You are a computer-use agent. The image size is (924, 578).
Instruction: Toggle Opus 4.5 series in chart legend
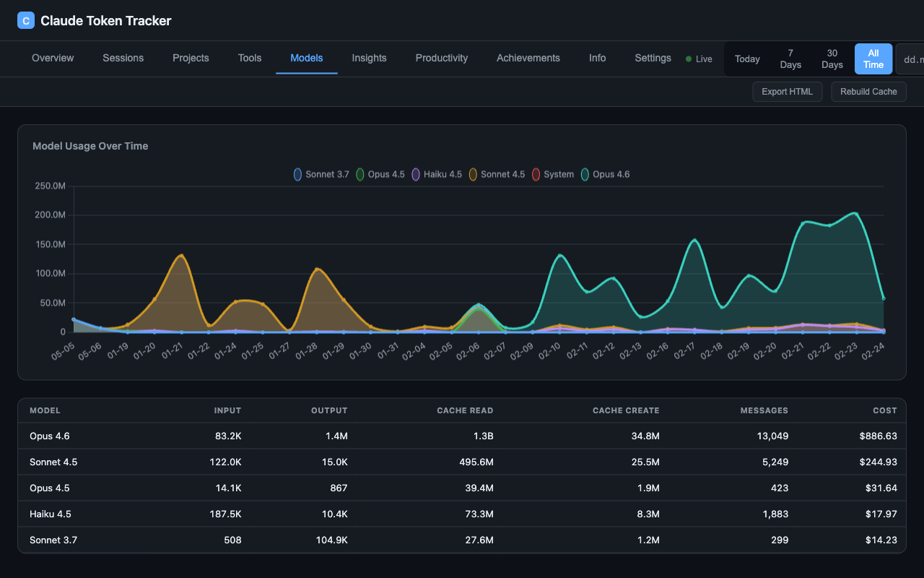(380, 174)
